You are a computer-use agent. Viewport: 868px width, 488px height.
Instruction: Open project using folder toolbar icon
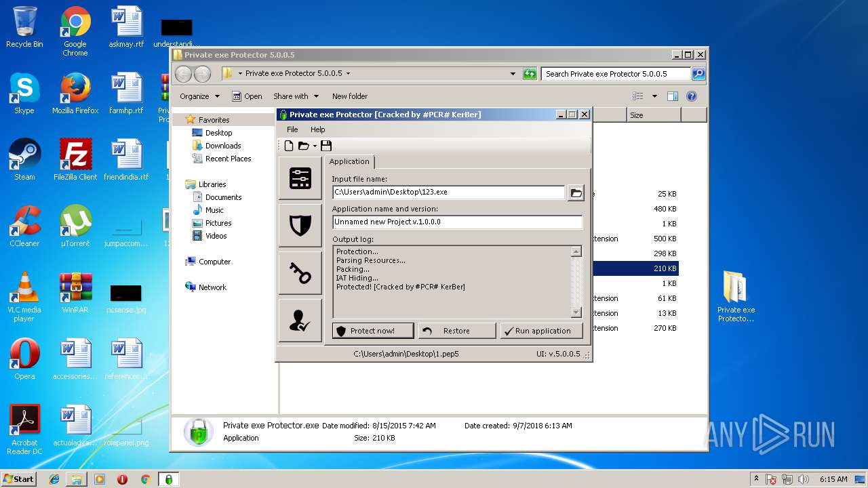pyautogui.click(x=303, y=146)
